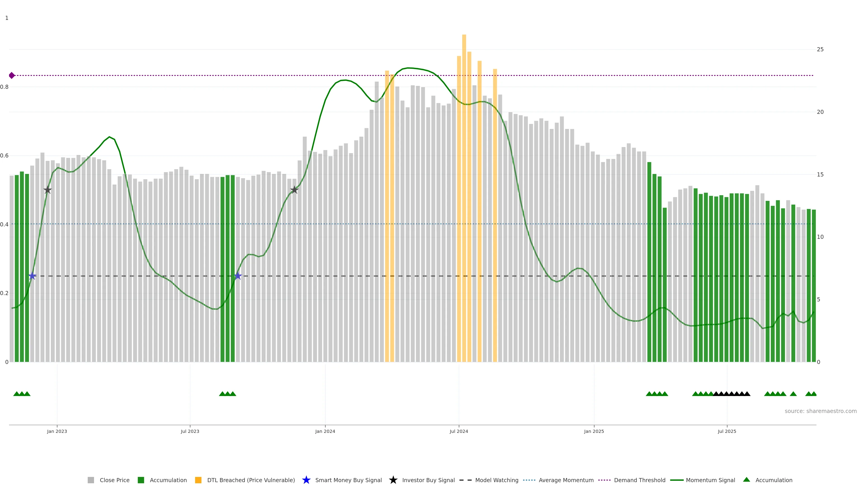The width and height of the screenshot is (868, 488).
Task: Click the Jan 2025 axis label
Action: (x=594, y=432)
